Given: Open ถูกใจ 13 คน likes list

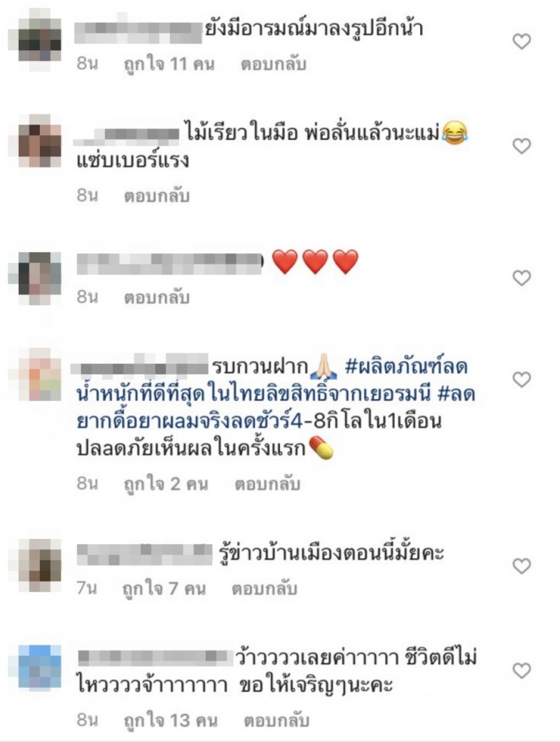Looking at the screenshot, I should pos(170,720).
